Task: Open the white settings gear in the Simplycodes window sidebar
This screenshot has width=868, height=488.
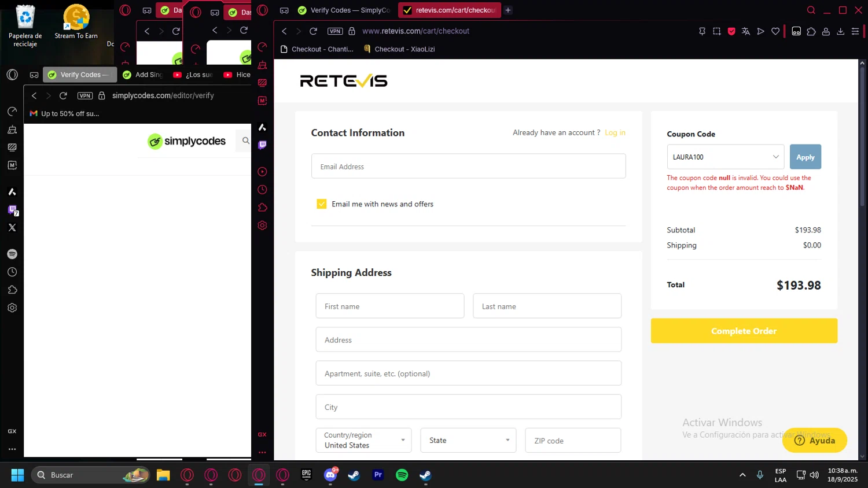Action: coord(12,308)
